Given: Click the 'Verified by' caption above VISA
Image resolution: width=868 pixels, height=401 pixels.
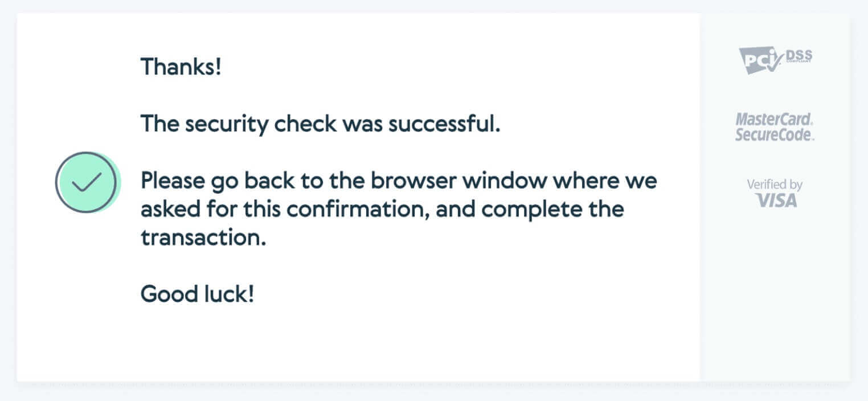Looking at the screenshot, I should [x=775, y=185].
